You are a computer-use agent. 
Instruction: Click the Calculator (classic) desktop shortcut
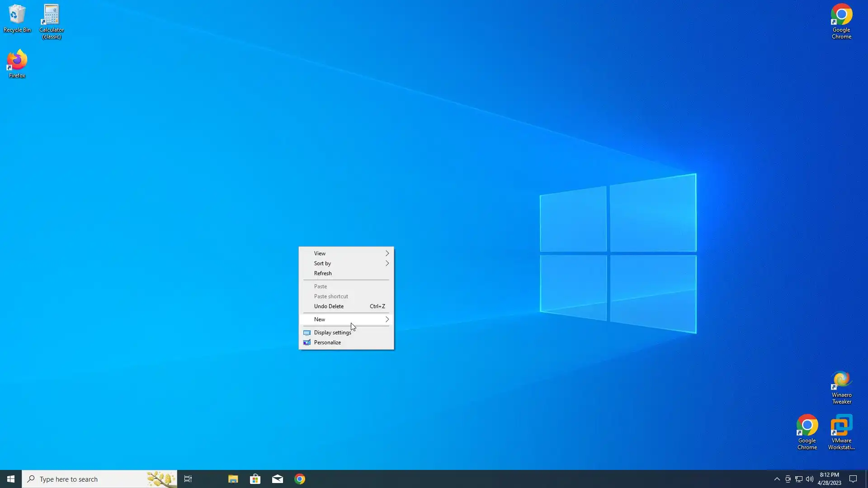(x=52, y=20)
